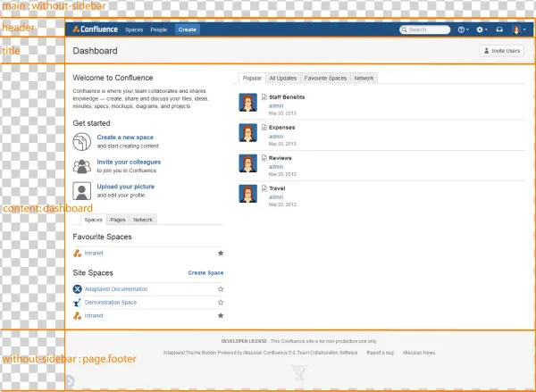Screen dimensions: 536x392
Task: Open the admin link under Expenses
Action: coord(276,137)
